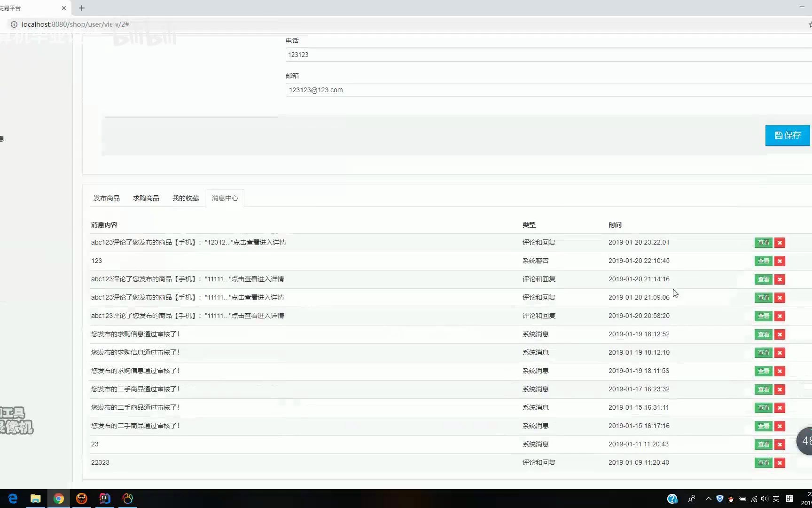The height and width of the screenshot is (508, 812).
Task: Delete the message dated 2019-01-09 11:20:40
Action: point(780,463)
